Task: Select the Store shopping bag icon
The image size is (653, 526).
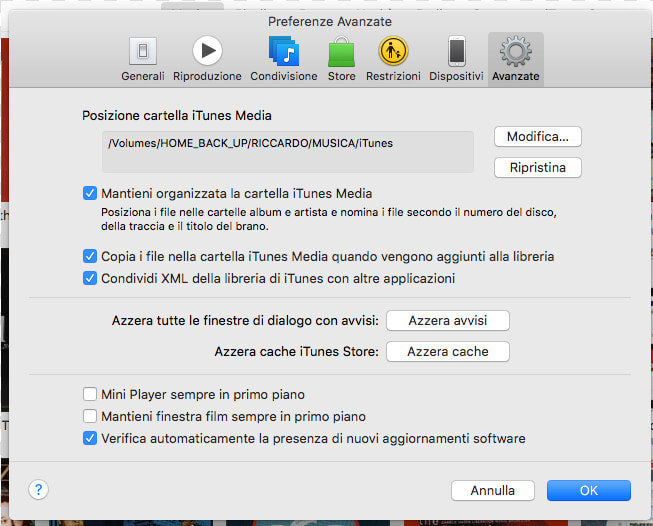Action: pos(341,52)
